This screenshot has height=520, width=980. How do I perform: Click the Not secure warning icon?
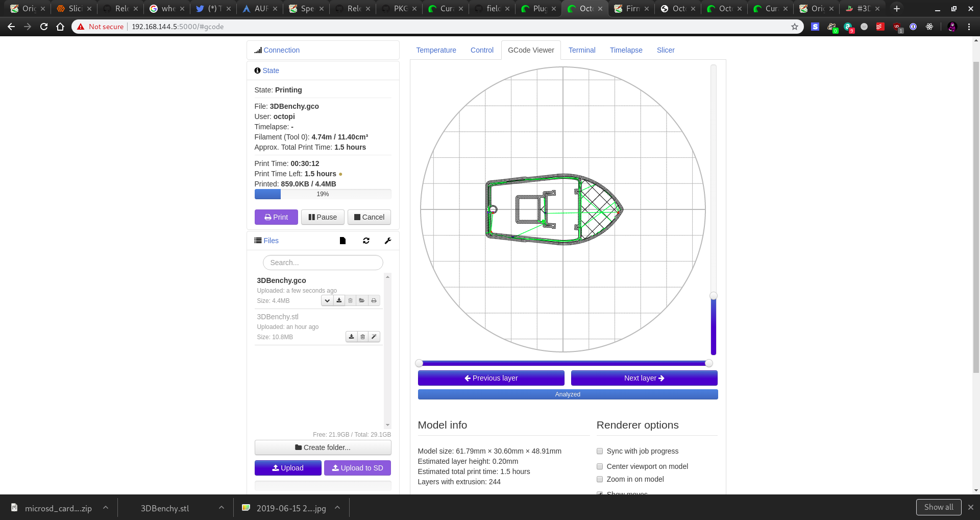pyautogui.click(x=81, y=27)
